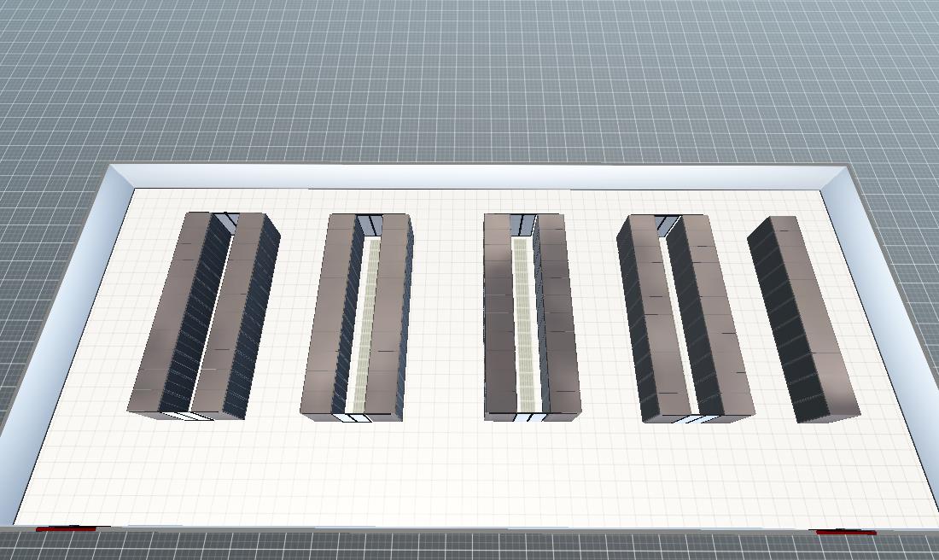The image size is (939, 560).
Task: Click the red door marker at bottom-right wall
Action: [845, 533]
